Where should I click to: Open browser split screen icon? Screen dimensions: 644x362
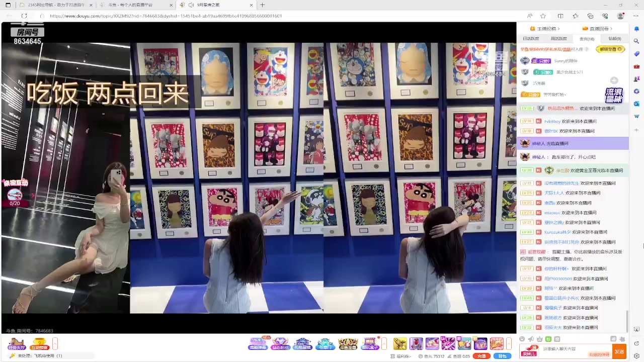pos(560,16)
